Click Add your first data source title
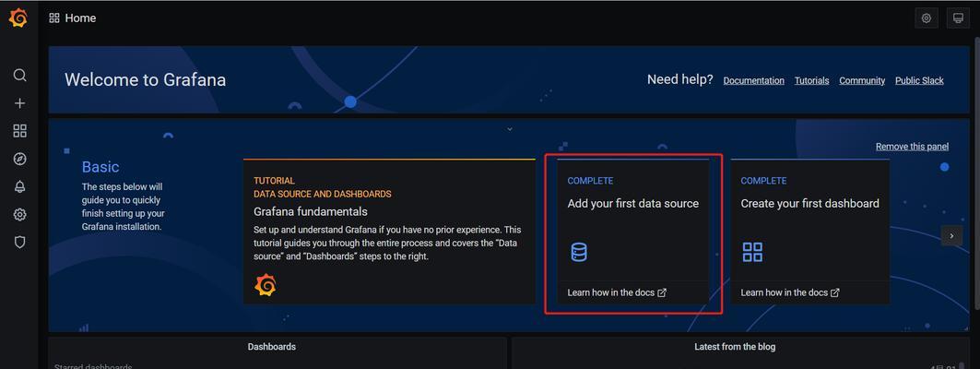Viewport: 980px width, 369px height. [x=633, y=203]
